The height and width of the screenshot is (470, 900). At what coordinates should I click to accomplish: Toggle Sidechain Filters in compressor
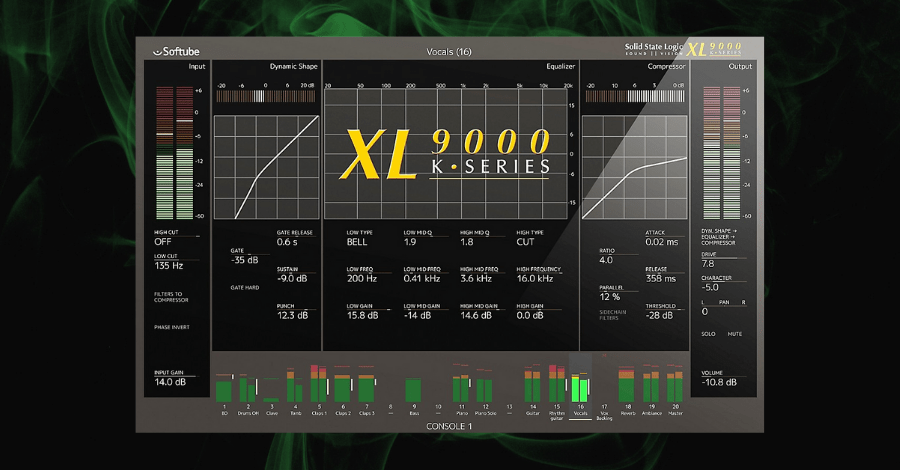click(613, 315)
